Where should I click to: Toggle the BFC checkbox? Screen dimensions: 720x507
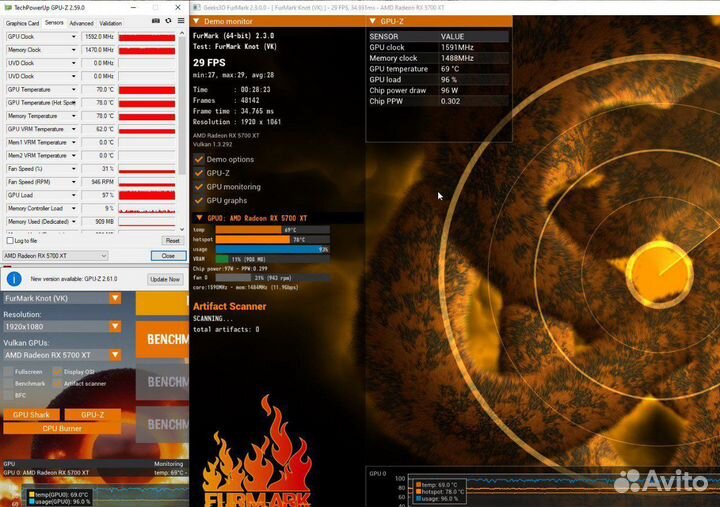point(9,395)
